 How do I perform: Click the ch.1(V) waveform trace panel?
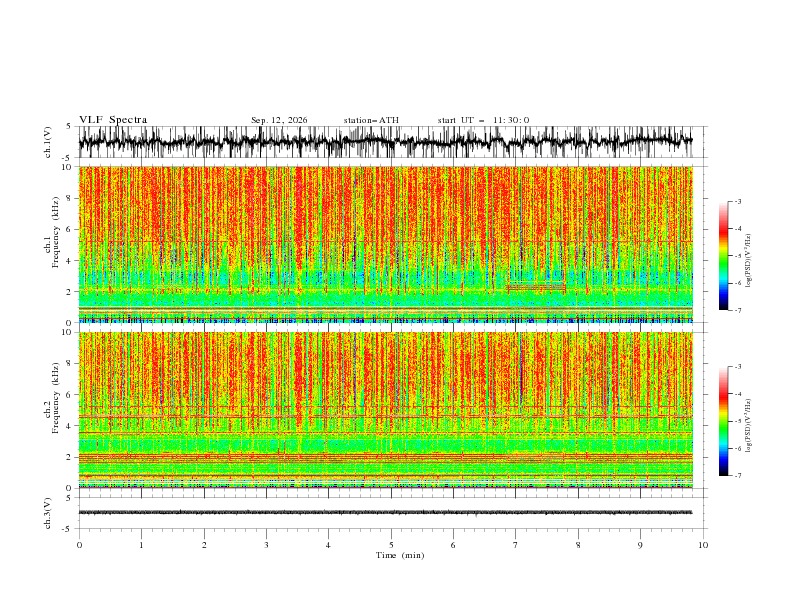pyautogui.click(x=385, y=141)
